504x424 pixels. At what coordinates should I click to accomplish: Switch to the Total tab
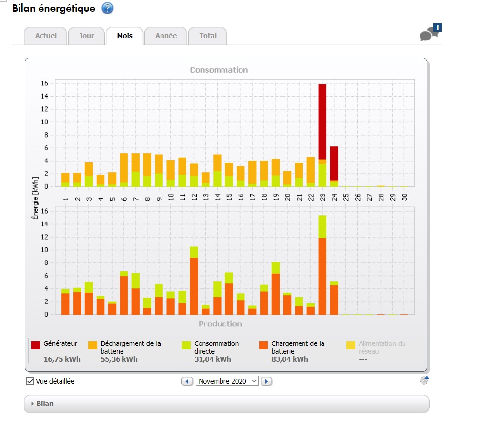pos(208,36)
